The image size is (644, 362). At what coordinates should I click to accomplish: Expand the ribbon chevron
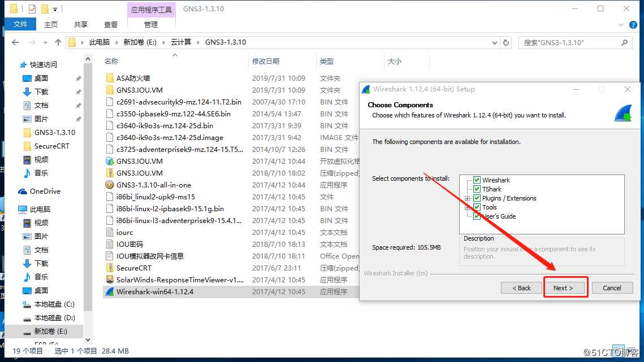click(621, 25)
